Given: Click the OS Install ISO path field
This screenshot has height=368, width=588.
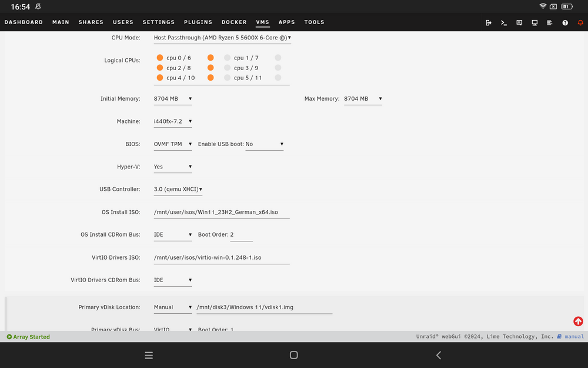Looking at the screenshot, I should pyautogui.click(x=222, y=212).
